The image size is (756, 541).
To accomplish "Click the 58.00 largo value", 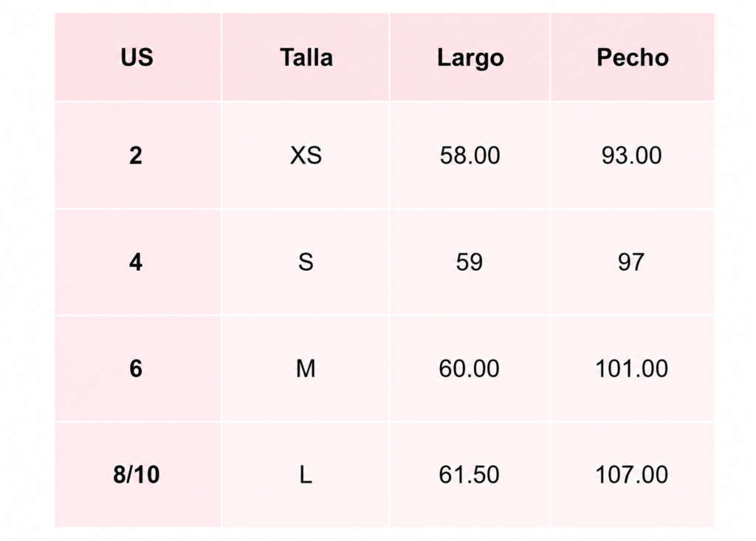I will point(470,155).
